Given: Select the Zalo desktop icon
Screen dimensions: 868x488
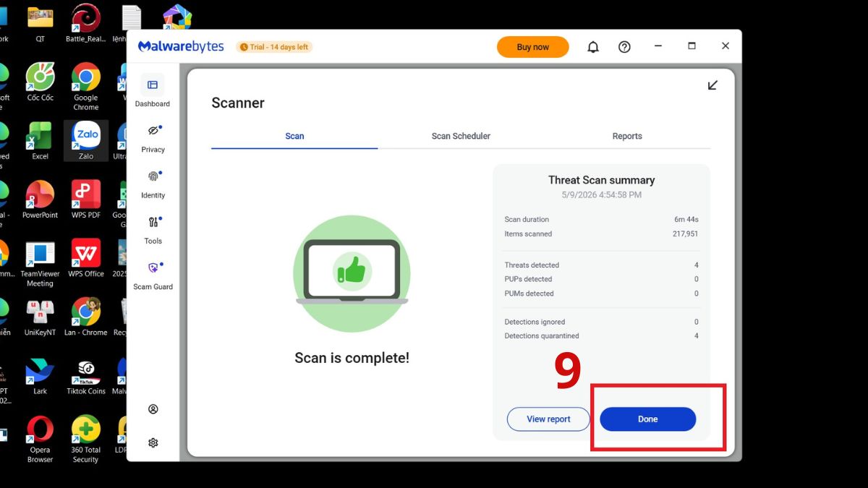Looking at the screenshot, I should point(86,140).
